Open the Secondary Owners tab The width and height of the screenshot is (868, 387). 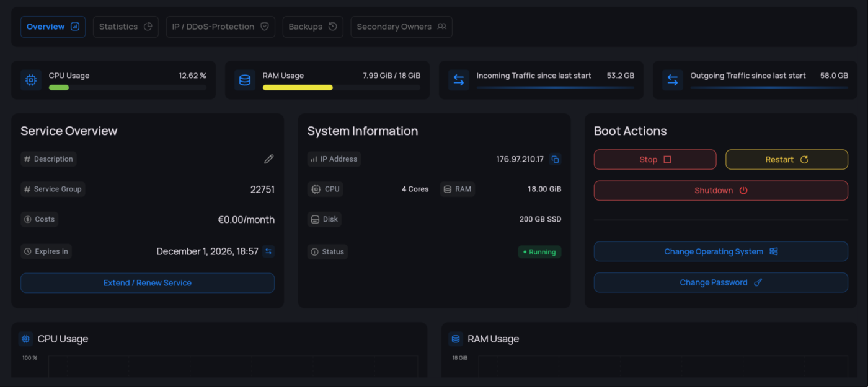click(401, 27)
